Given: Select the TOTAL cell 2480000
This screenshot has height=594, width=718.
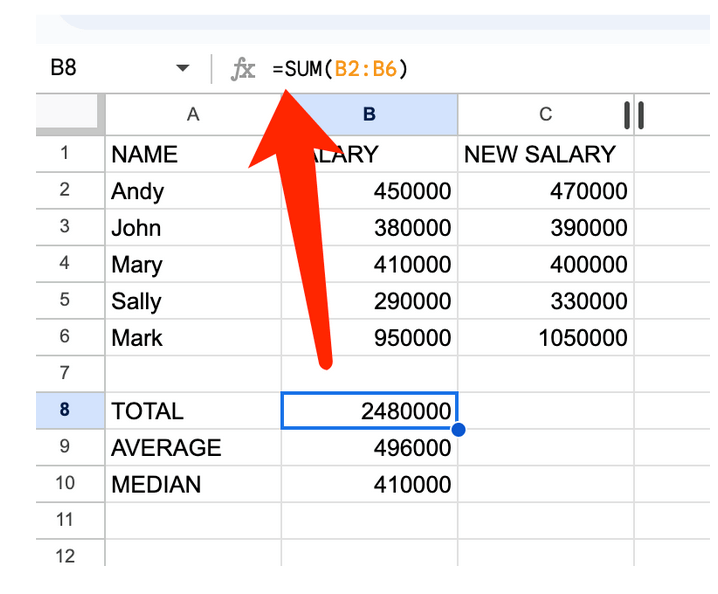Looking at the screenshot, I should pyautogui.click(x=369, y=411).
